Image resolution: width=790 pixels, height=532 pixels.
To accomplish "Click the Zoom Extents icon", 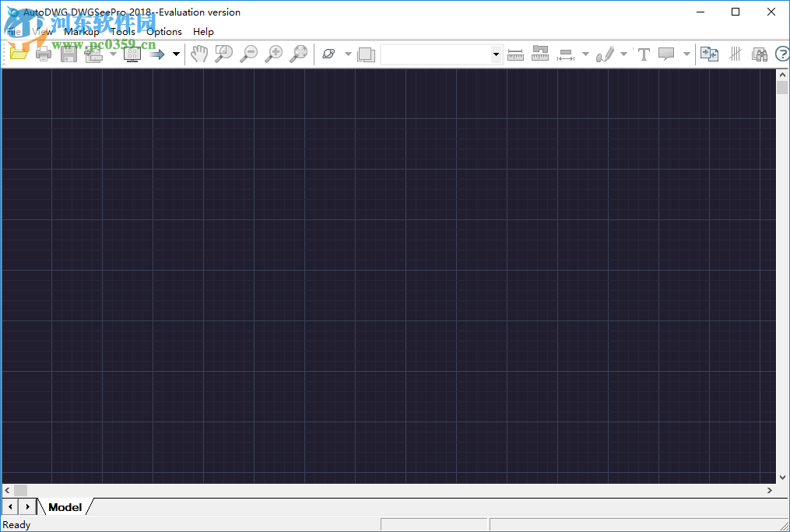I will point(299,54).
